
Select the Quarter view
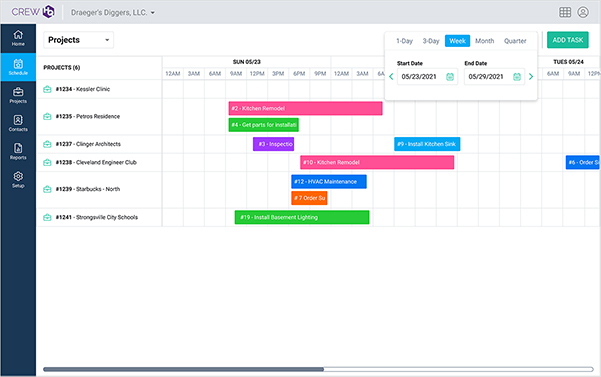[515, 41]
